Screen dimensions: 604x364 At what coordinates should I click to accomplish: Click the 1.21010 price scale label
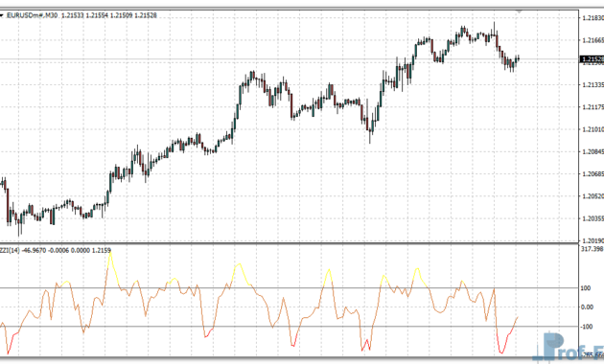[592, 129]
